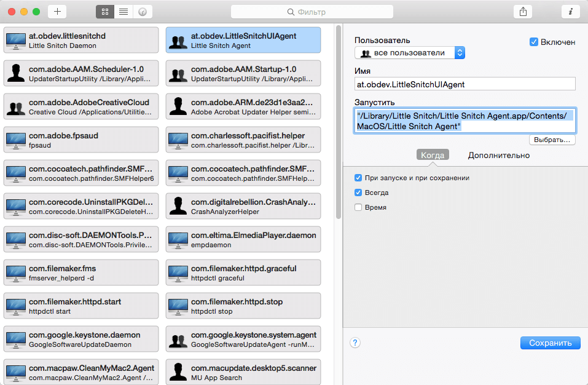
Task: Click monitor icon of com.google.keystone.daemon
Action: click(16, 340)
